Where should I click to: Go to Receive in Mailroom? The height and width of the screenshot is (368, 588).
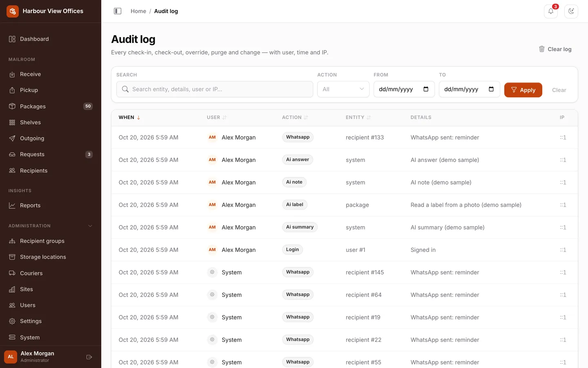coord(51,74)
